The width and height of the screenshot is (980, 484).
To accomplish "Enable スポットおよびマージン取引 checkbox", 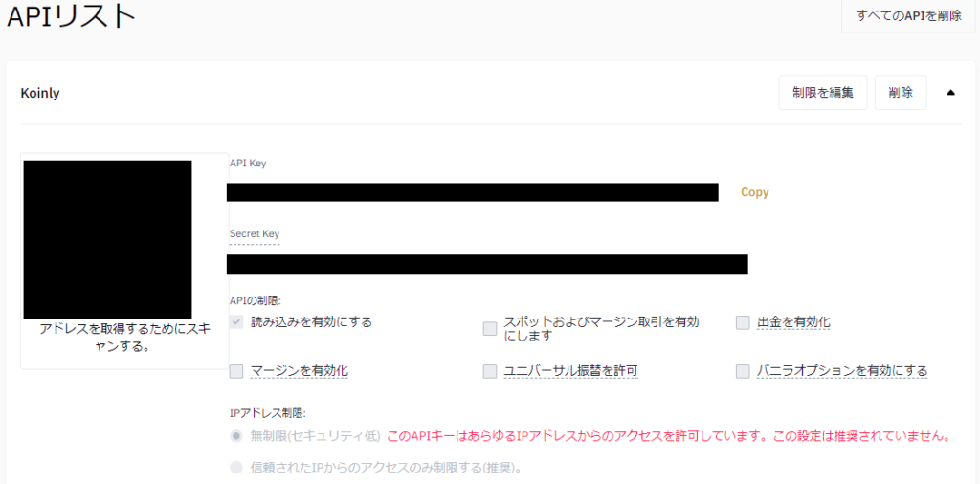I will coord(490,328).
